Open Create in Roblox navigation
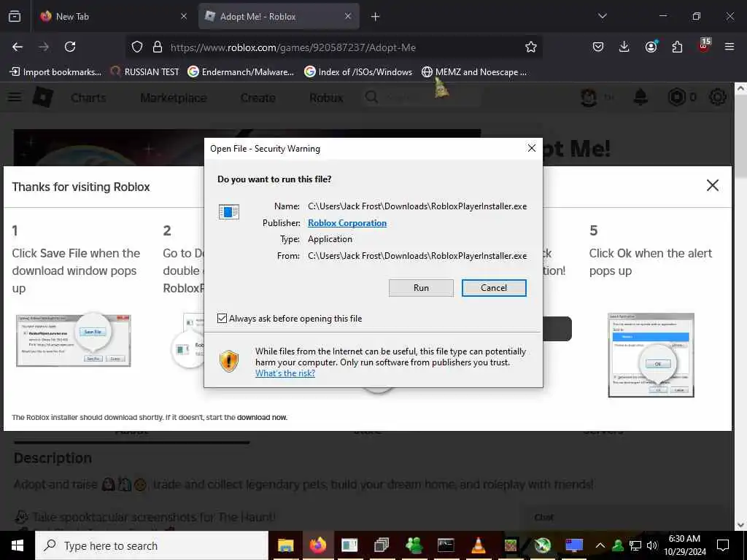The height and width of the screenshot is (560, 747). [x=258, y=98]
